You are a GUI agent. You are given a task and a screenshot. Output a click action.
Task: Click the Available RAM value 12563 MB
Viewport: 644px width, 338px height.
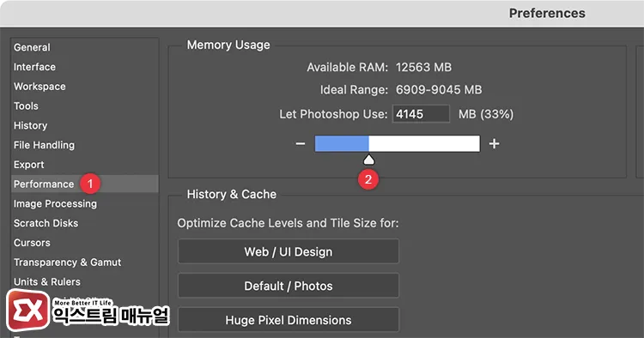[423, 67]
